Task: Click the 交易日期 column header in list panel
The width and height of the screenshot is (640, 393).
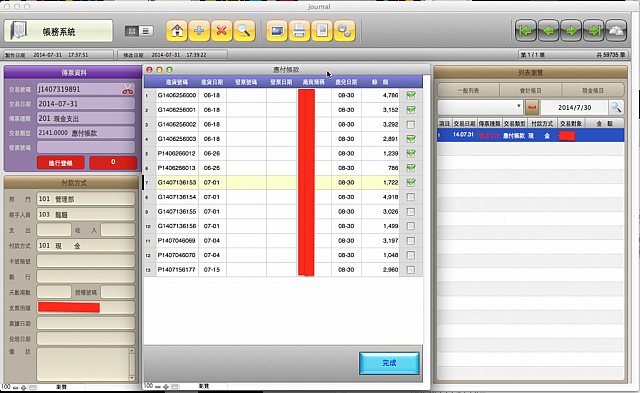Action: pyautogui.click(x=464, y=123)
